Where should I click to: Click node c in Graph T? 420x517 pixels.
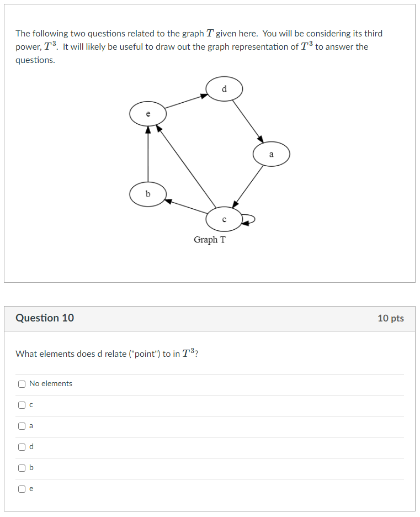tap(224, 219)
